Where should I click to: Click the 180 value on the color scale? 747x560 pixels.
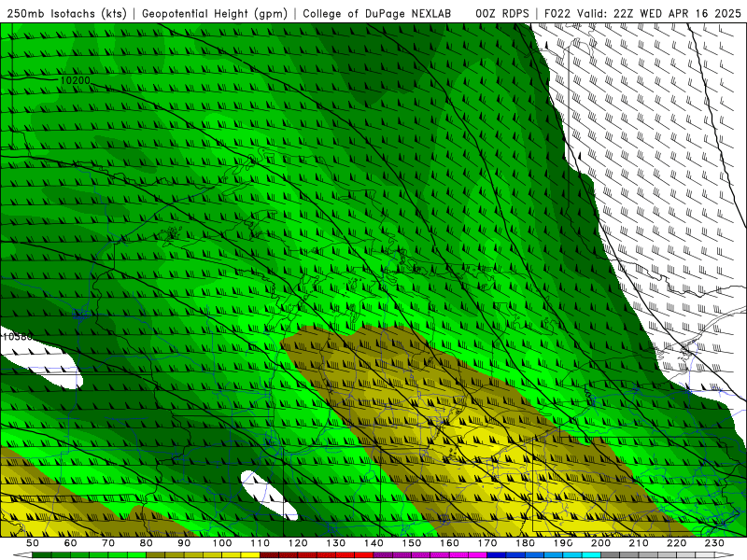526,543
